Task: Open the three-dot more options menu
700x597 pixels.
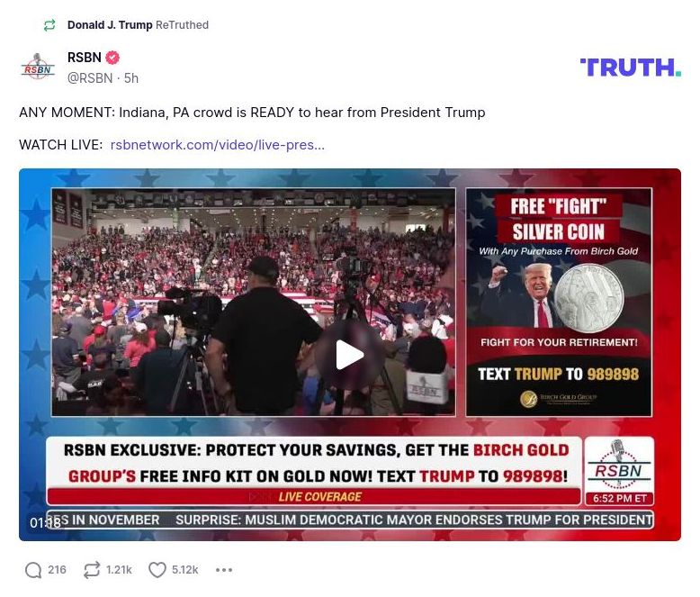Action: click(224, 570)
